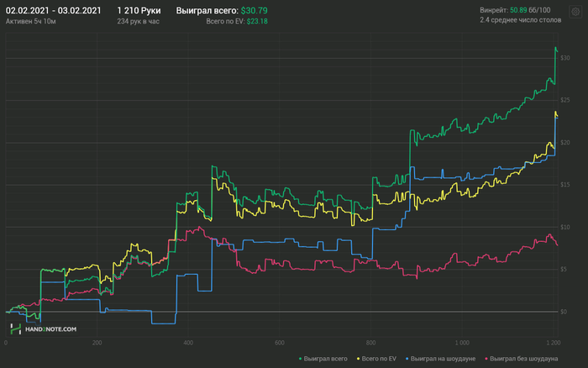Click the 800 x-axis label
This screenshot has width=588, height=368.
point(370,343)
